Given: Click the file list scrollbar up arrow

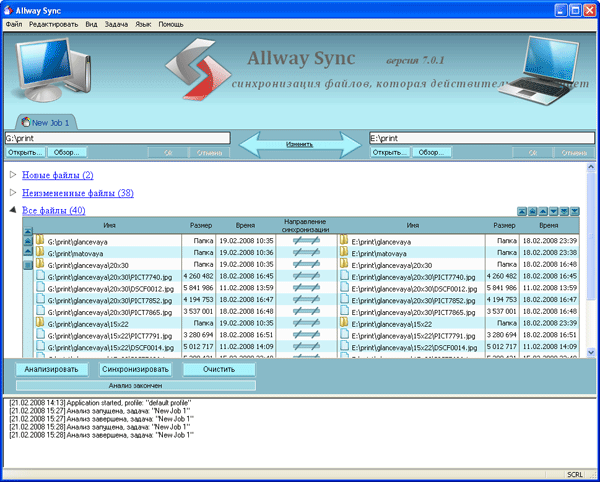Looking at the screenshot, I should pyautogui.click(x=591, y=167).
